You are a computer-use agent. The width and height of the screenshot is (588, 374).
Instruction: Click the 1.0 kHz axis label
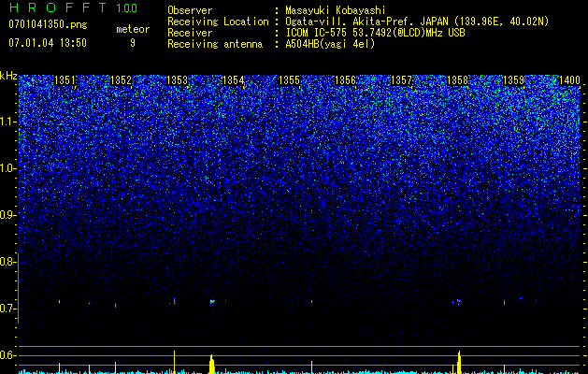coord(7,168)
